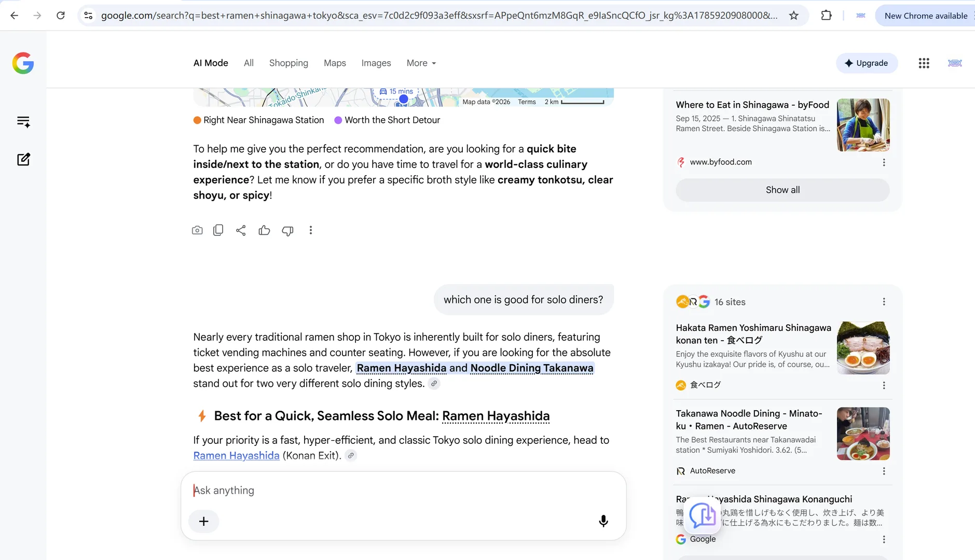Reload the page

pos(61,16)
